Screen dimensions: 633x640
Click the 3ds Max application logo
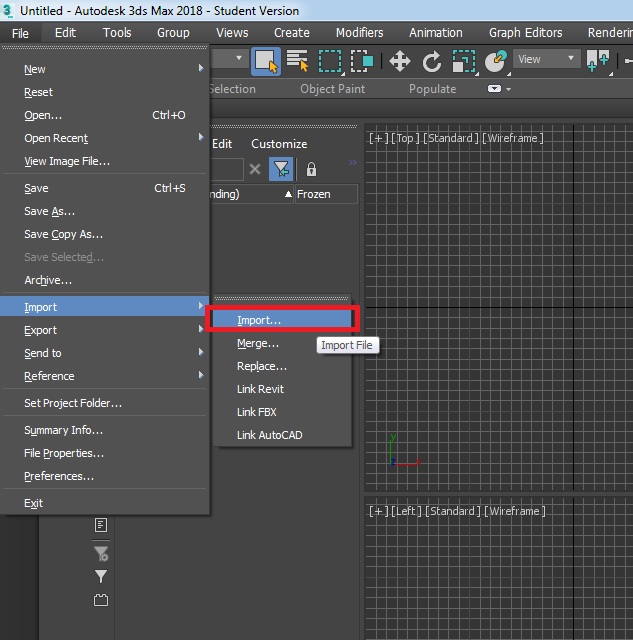[7, 10]
